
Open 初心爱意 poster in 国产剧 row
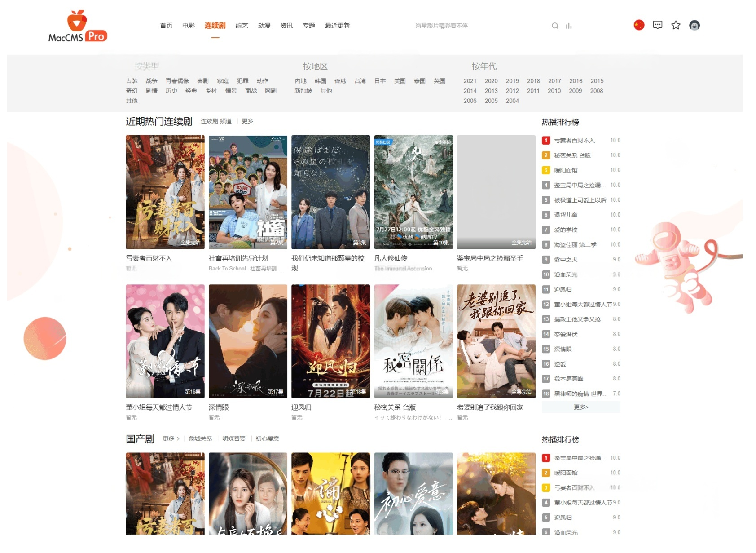click(x=413, y=493)
